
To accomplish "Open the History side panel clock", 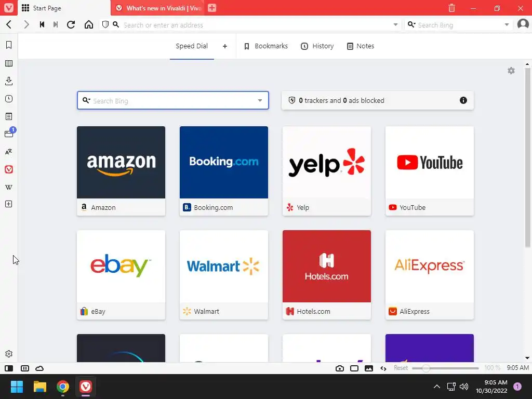I will point(9,99).
